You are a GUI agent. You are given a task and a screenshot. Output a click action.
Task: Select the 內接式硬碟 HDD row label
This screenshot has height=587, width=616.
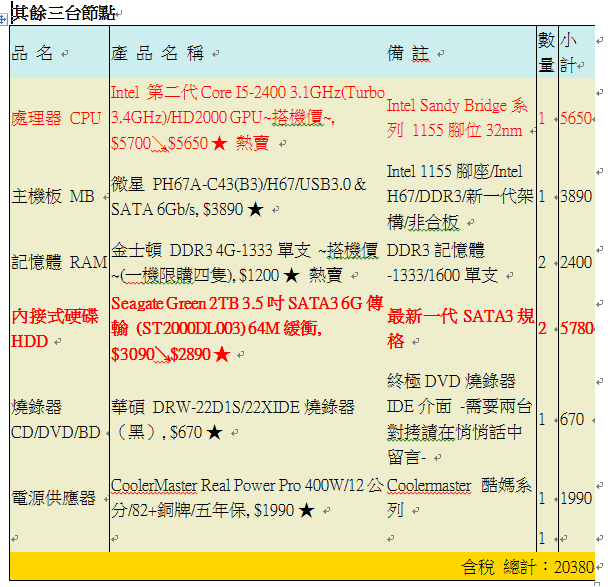click(x=55, y=328)
